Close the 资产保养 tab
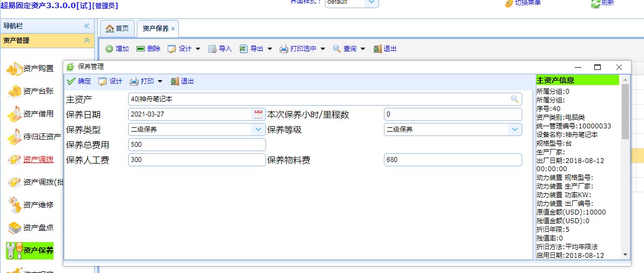The width and height of the screenshot is (644, 273). click(x=173, y=29)
